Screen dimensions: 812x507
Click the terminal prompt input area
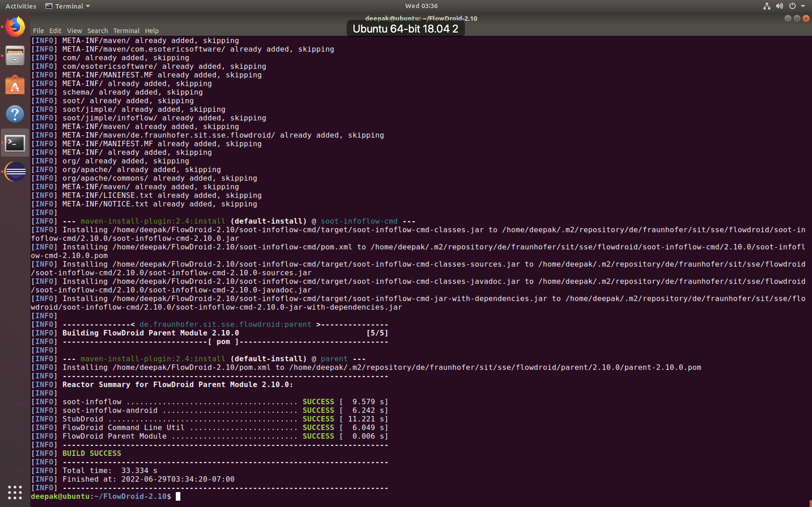tap(178, 496)
